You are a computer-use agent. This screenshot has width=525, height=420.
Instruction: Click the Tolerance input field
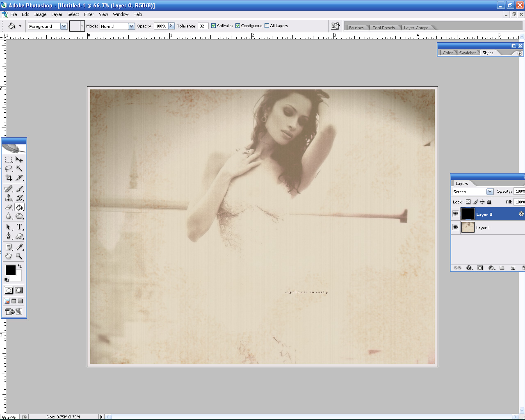pos(203,26)
